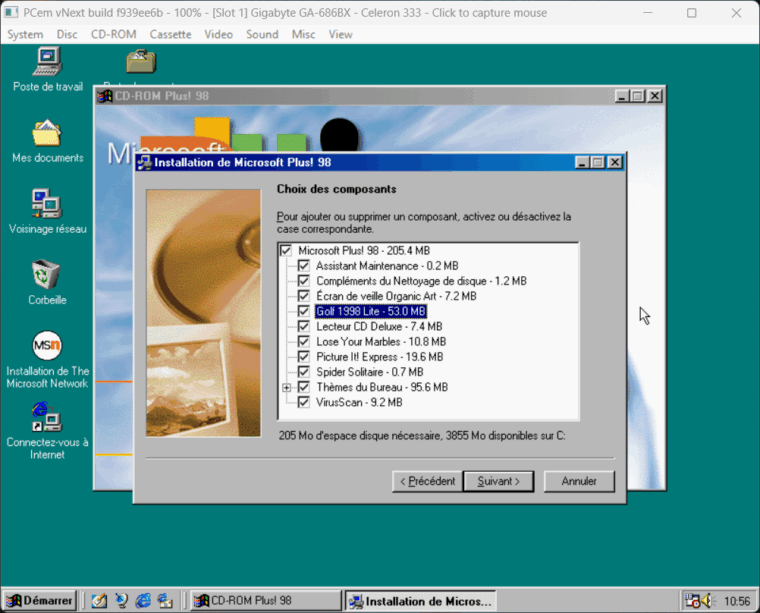This screenshot has width=760, height=613.
Task: Select the Lecteur CD Deluxe - 7.4 MB row
Action: click(379, 326)
